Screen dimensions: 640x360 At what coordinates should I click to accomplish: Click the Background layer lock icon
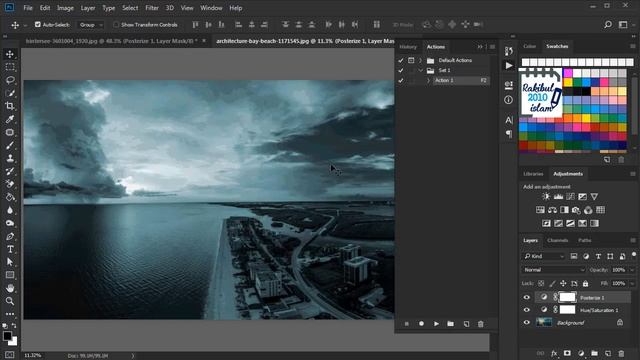click(620, 322)
